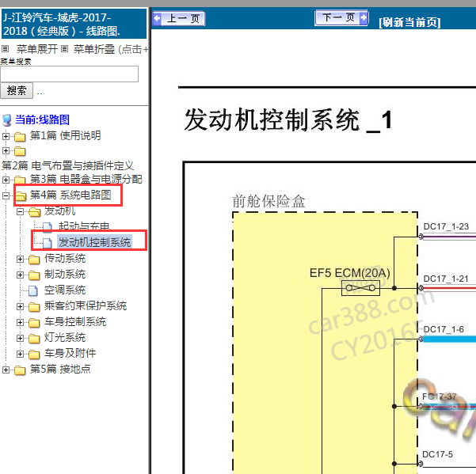Open the 起动与充电 page
This screenshot has height=474, width=476.
(84, 226)
